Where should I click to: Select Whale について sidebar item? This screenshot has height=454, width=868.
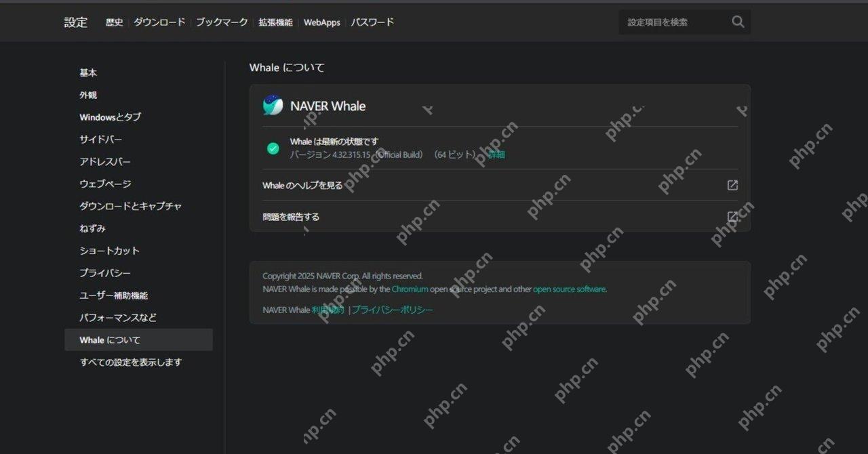138,339
